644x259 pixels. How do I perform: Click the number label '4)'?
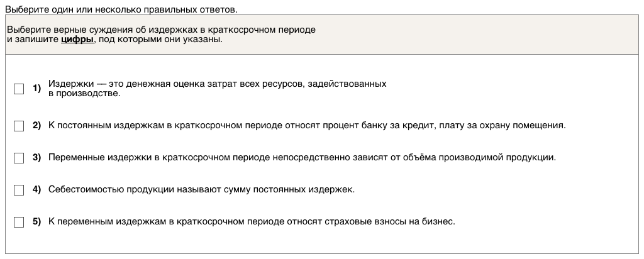point(36,189)
